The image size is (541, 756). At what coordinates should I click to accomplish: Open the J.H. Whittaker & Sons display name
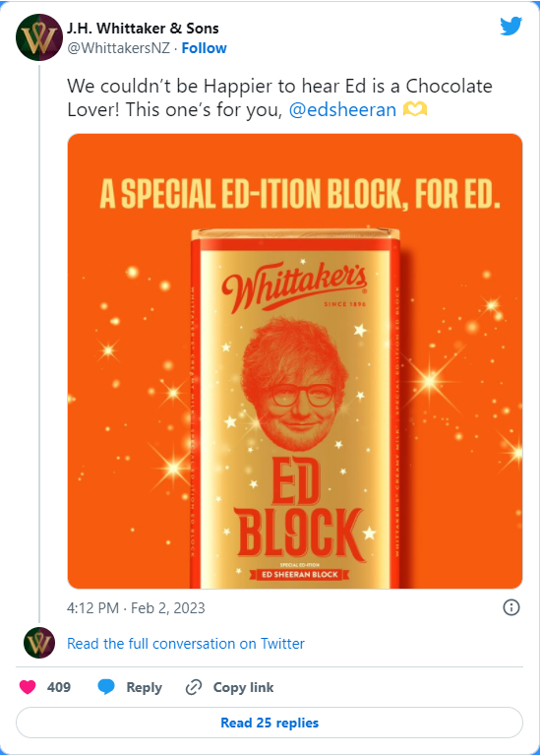point(143,29)
